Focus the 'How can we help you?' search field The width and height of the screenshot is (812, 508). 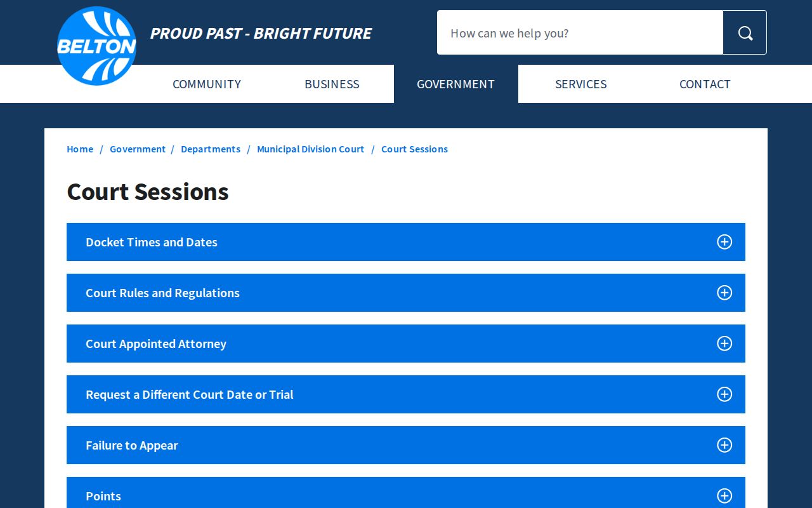[x=580, y=32]
